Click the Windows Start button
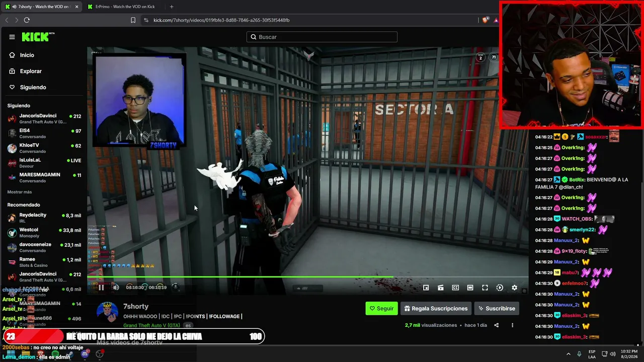The image size is (644, 362). tap(11, 354)
